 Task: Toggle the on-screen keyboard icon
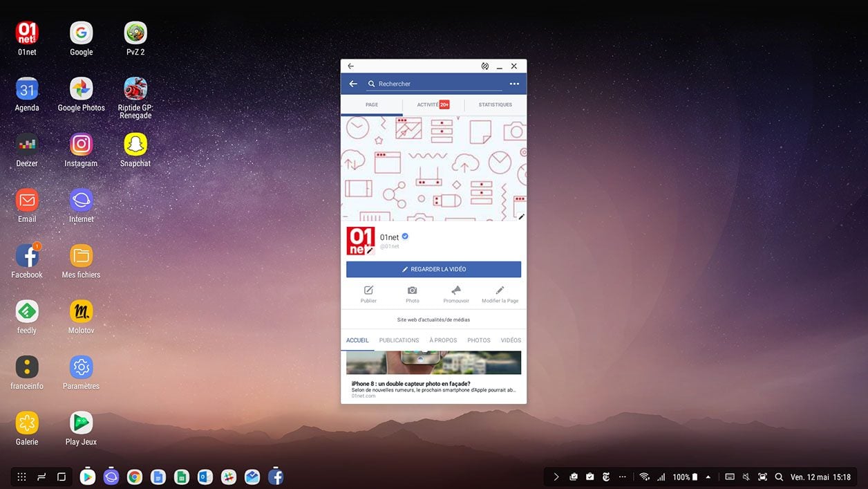730,477
